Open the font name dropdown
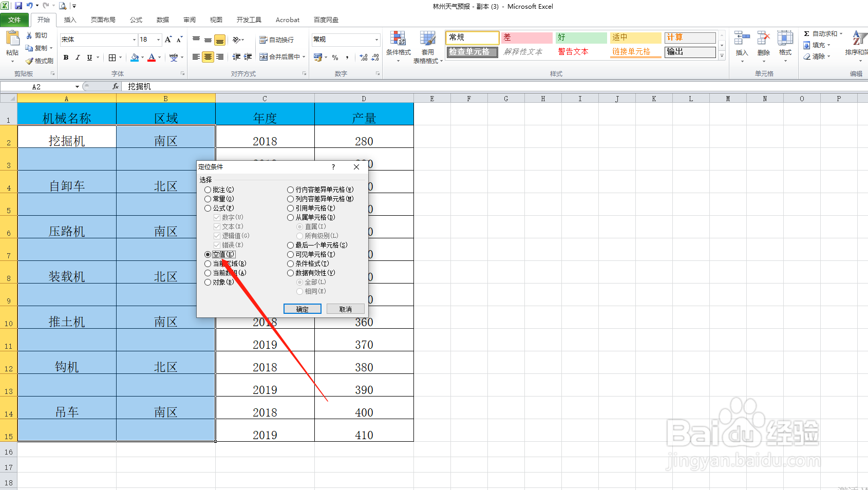868x490 pixels. pos(134,40)
